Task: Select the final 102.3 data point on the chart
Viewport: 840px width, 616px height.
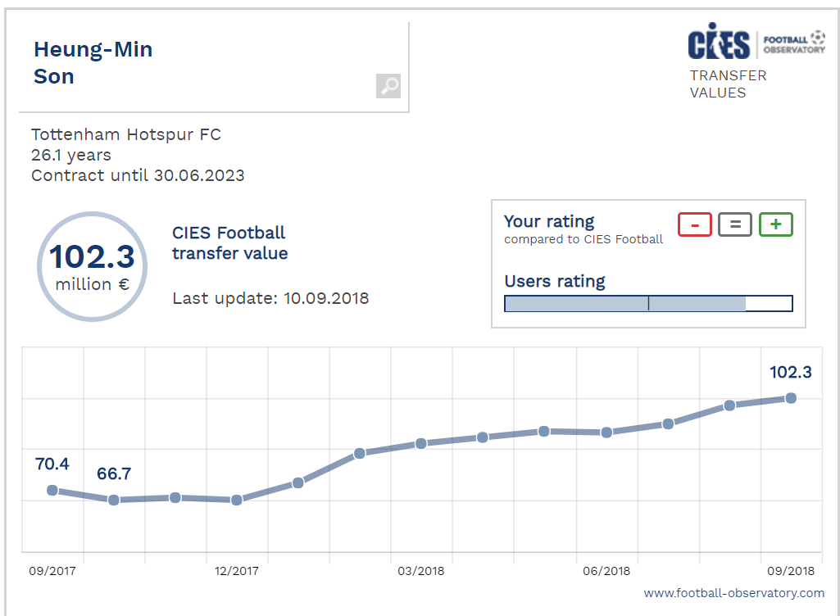Action: coord(791,398)
